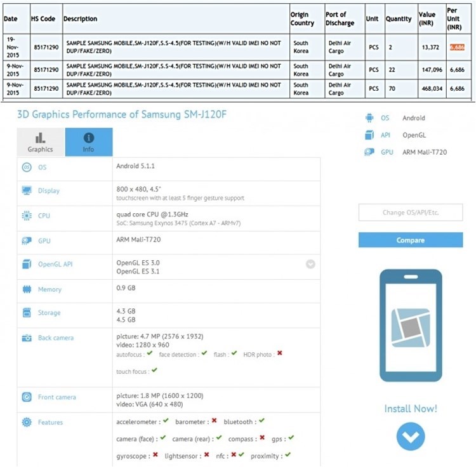Viewport: 476px width, 467px height.
Task: Click the Compare button
Action: coord(411,240)
